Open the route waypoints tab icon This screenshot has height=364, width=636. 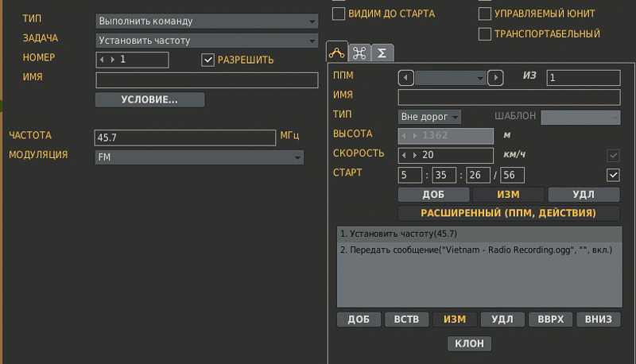[337, 52]
